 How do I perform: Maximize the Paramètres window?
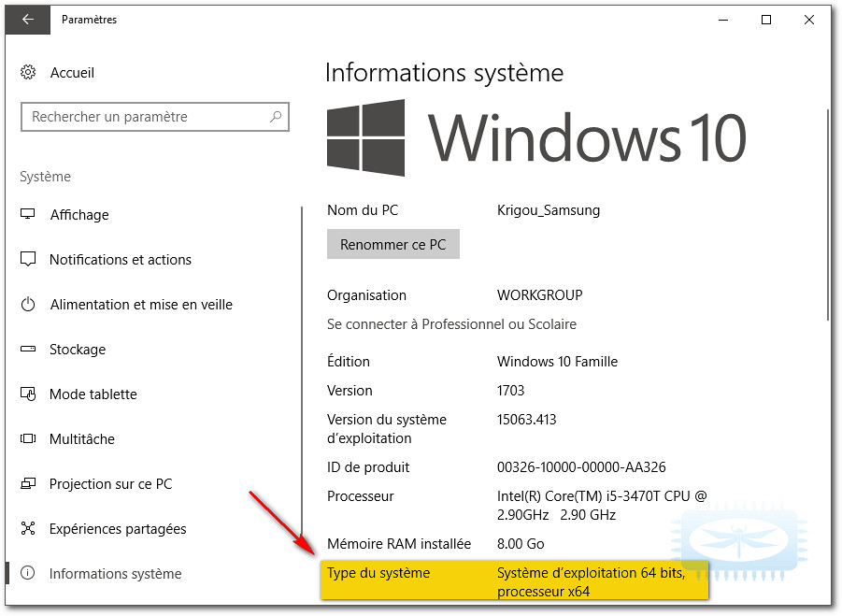[766, 20]
